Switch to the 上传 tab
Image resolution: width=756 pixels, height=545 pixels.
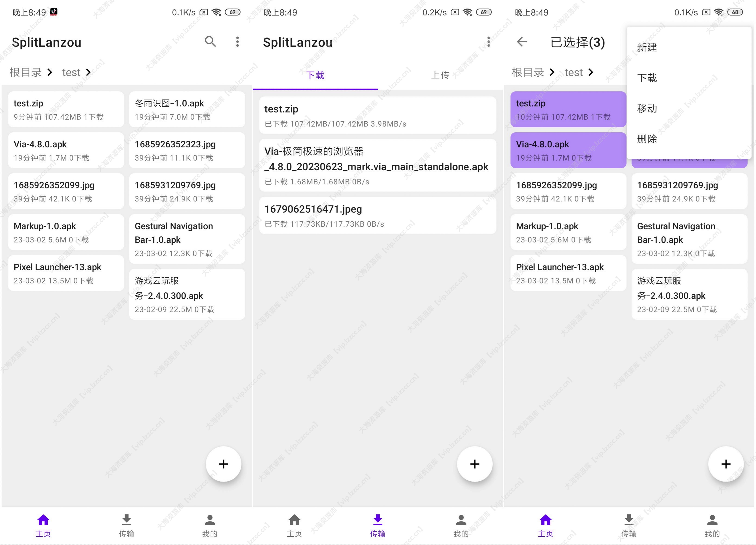coord(440,75)
